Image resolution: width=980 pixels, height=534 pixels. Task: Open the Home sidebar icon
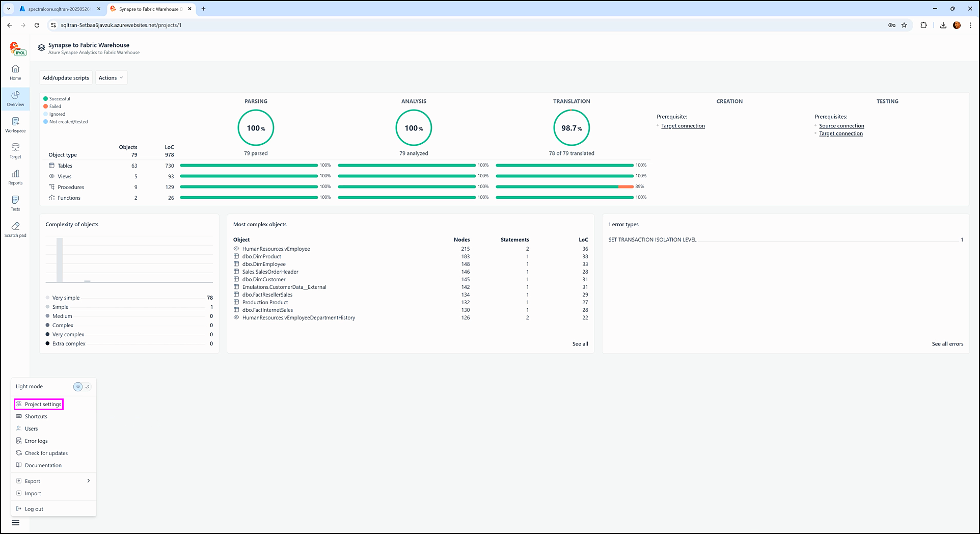[x=15, y=72]
